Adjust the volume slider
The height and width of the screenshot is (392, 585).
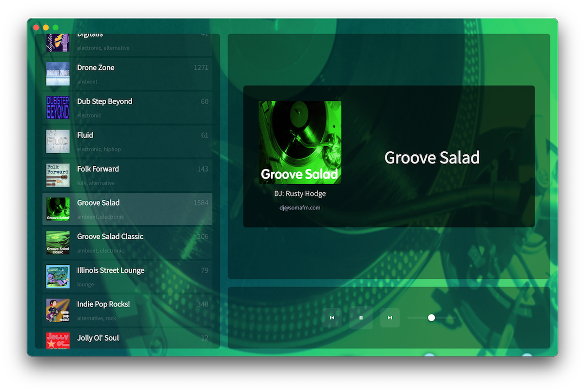(x=431, y=318)
